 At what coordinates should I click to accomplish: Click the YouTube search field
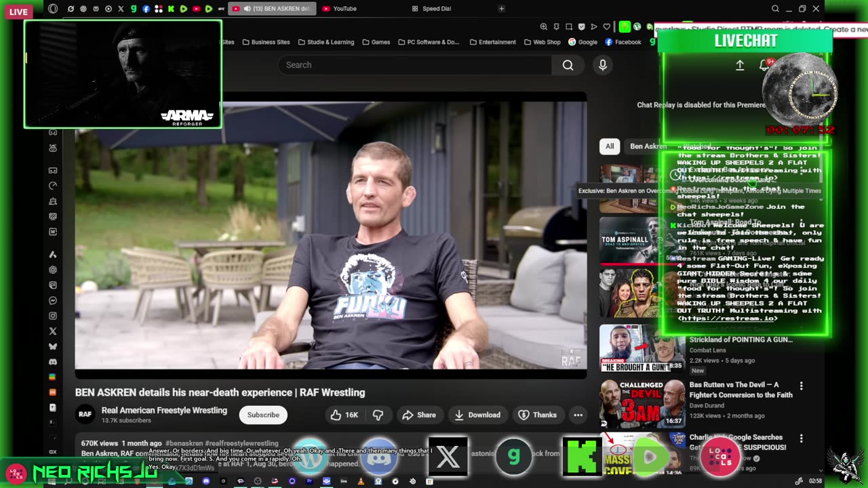pyautogui.click(x=415, y=65)
